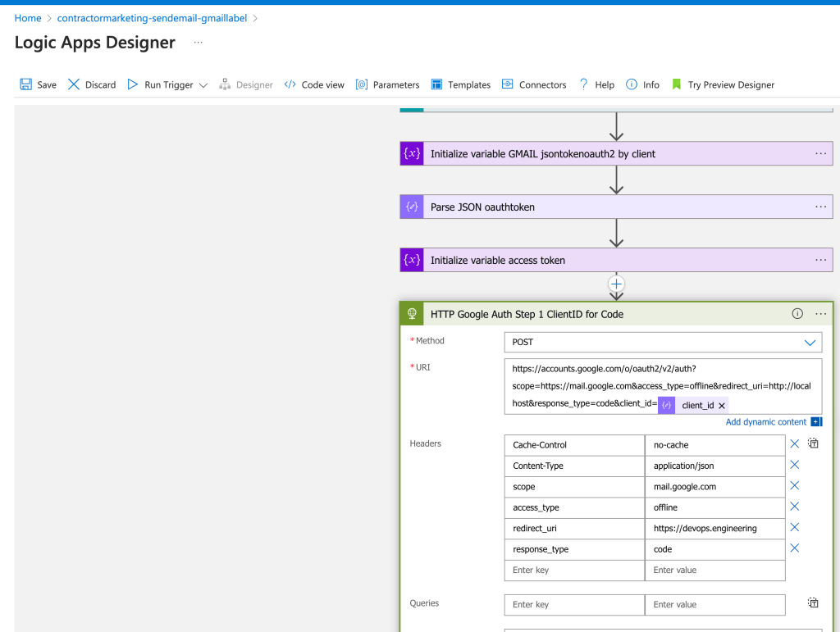Open Connectors from the toolbar
The image size is (840, 632).
tap(534, 84)
